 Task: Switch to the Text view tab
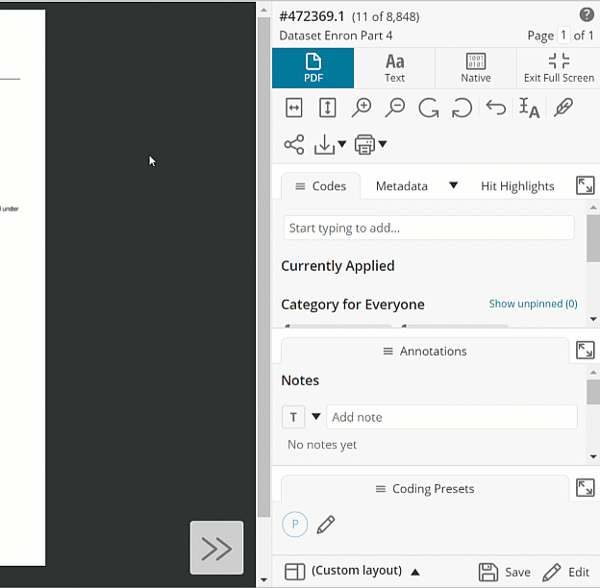coord(395,68)
